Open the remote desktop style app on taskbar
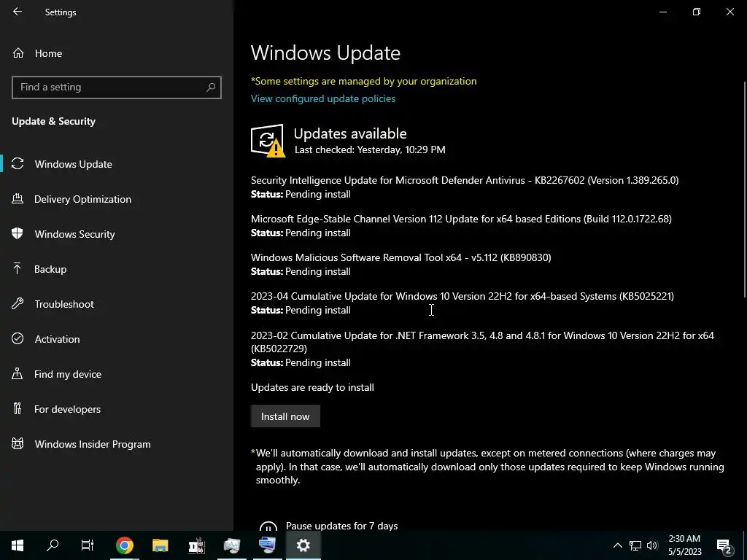This screenshot has height=560, width=747. (267, 545)
